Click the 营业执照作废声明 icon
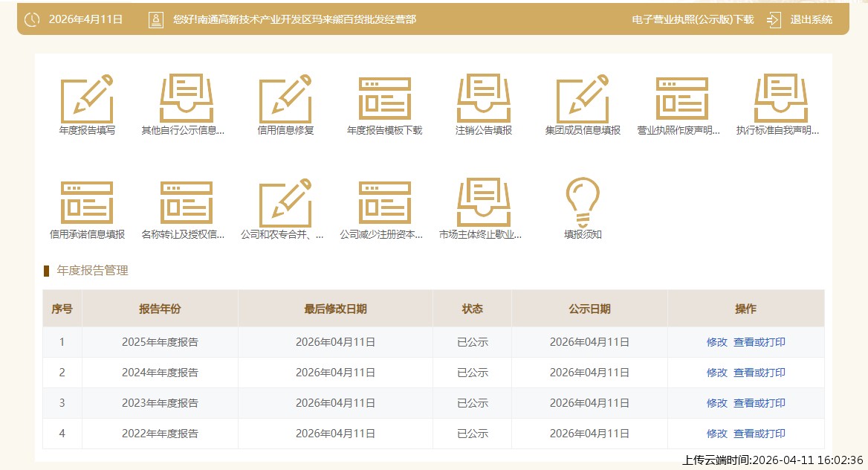The height and width of the screenshot is (470, 868). [x=681, y=99]
